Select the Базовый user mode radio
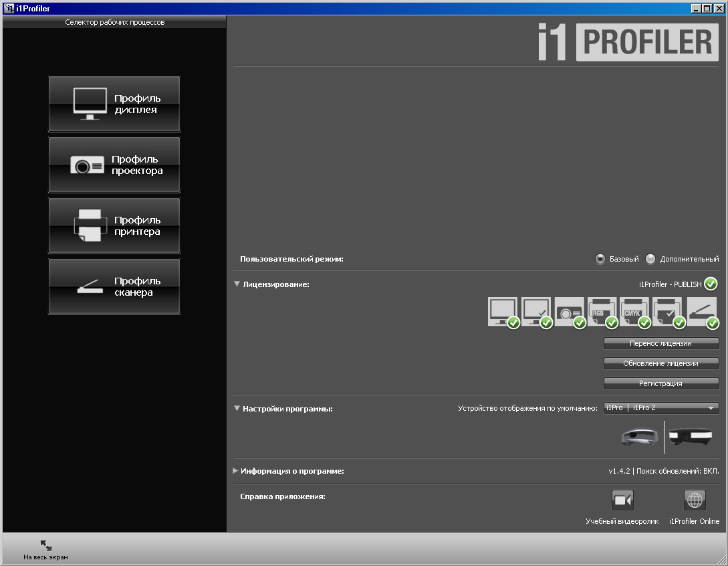Image resolution: width=728 pixels, height=566 pixels. pyautogui.click(x=600, y=259)
